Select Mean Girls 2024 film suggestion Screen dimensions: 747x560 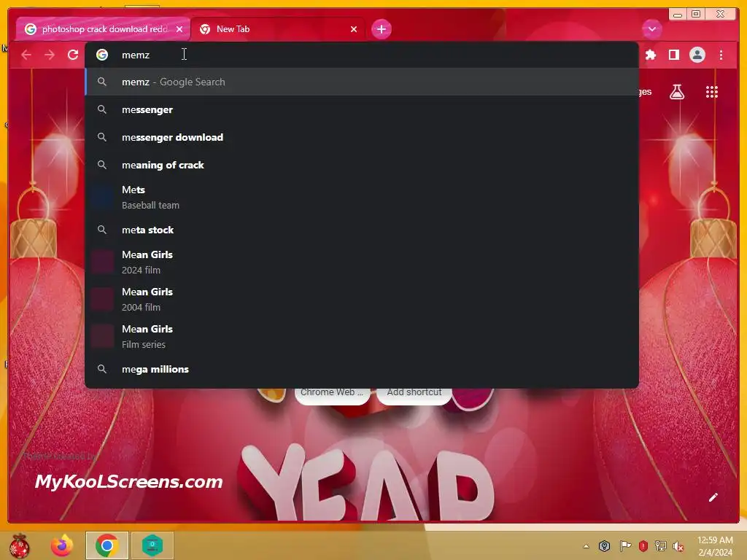(x=362, y=262)
